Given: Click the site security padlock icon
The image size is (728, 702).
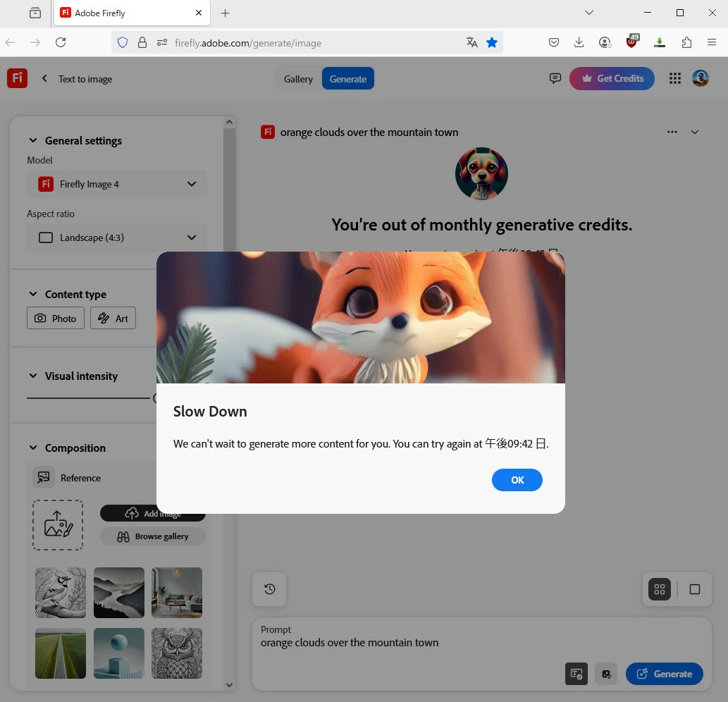Looking at the screenshot, I should pos(142,43).
